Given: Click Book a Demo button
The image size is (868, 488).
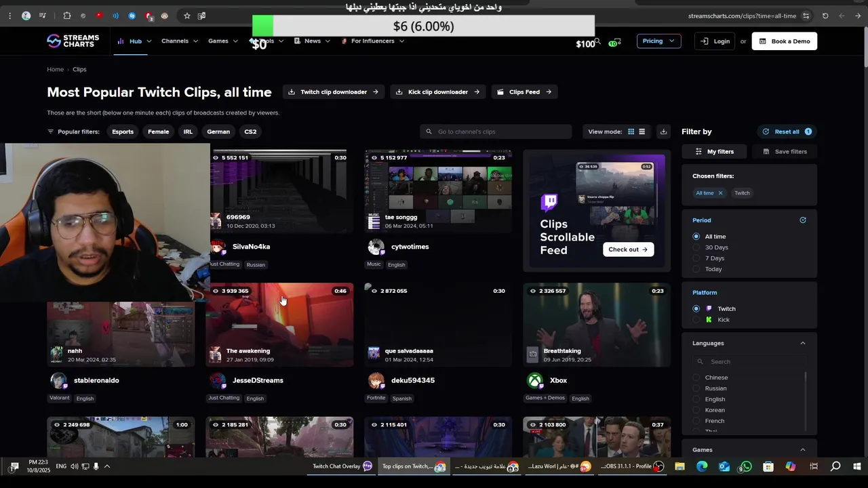Looking at the screenshot, I should pos(785,41).
